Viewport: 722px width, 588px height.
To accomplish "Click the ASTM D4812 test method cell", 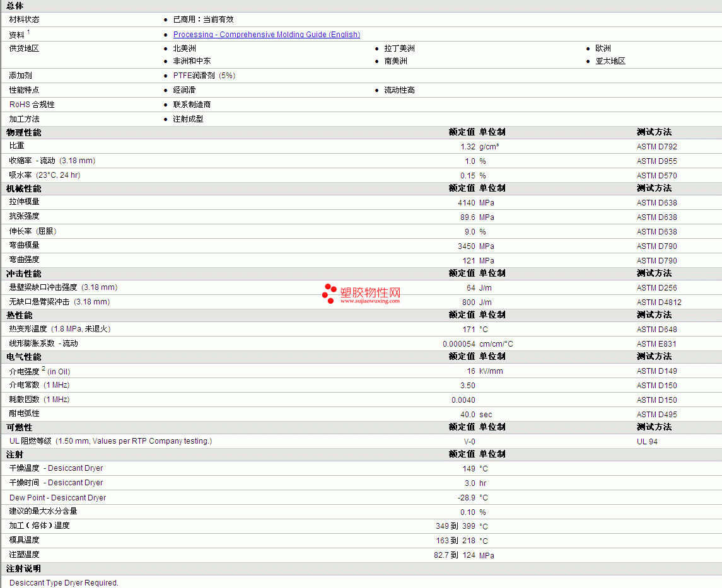I will coord(659,303).
